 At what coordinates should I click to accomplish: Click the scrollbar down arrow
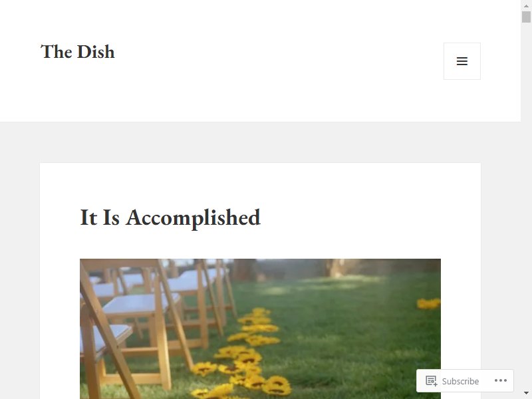pos(526,393)
